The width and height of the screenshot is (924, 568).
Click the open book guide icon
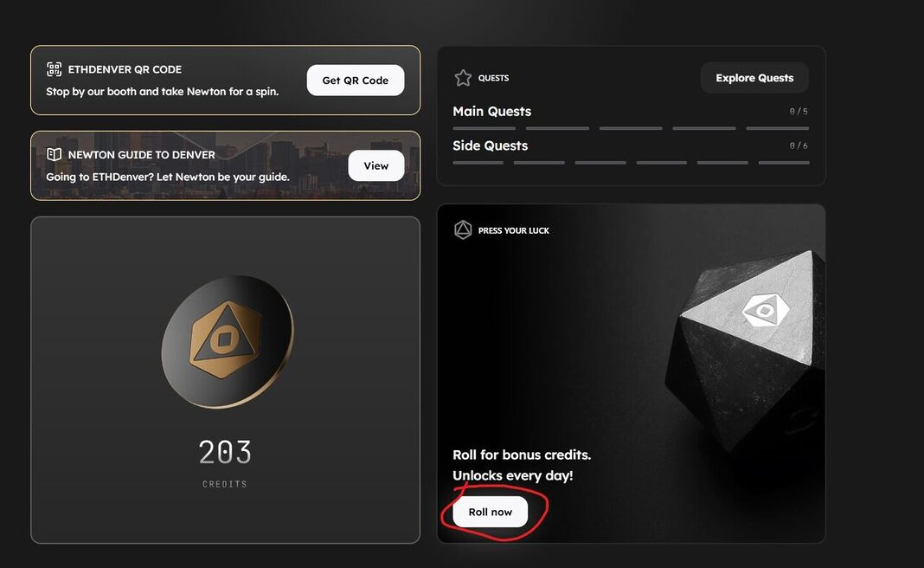(x=55, y=154)
